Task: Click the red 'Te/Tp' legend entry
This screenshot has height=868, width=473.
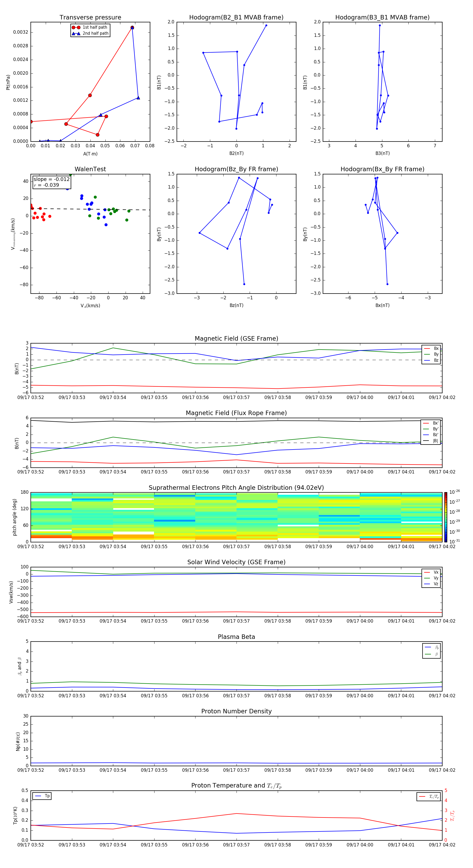Action: 429,796
